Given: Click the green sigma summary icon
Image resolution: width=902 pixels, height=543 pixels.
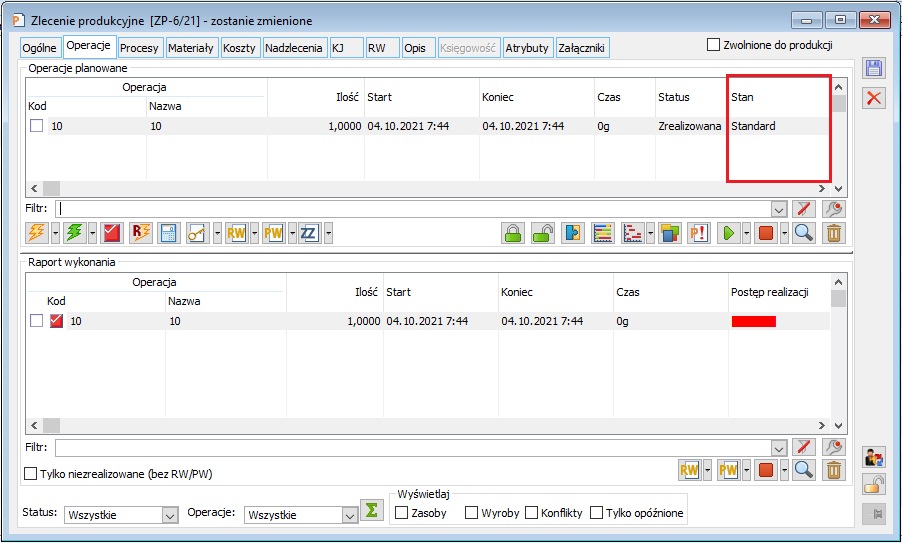Looking at the screenshot, I should (371, 510).
